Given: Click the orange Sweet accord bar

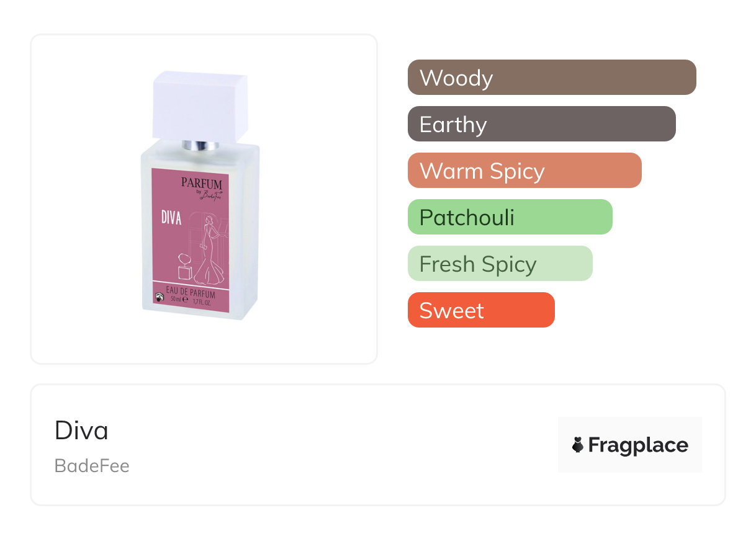Looking at the screenshot, I should (480, 310).
